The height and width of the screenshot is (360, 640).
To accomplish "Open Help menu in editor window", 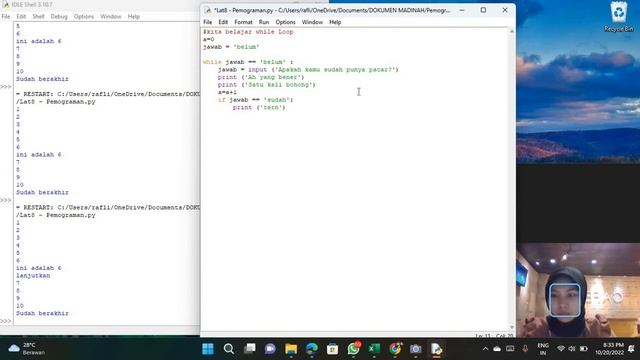I will tap(335, 22).
